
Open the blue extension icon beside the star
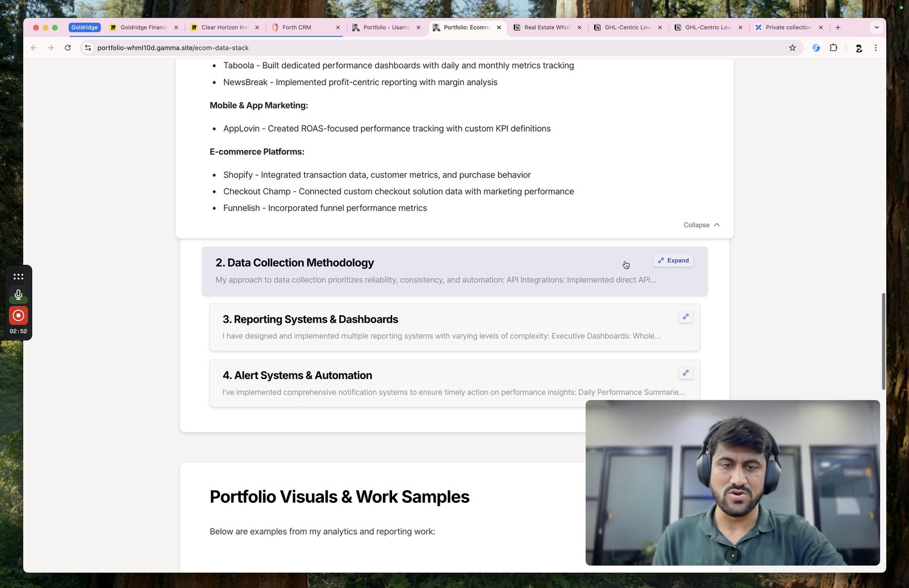816,48
